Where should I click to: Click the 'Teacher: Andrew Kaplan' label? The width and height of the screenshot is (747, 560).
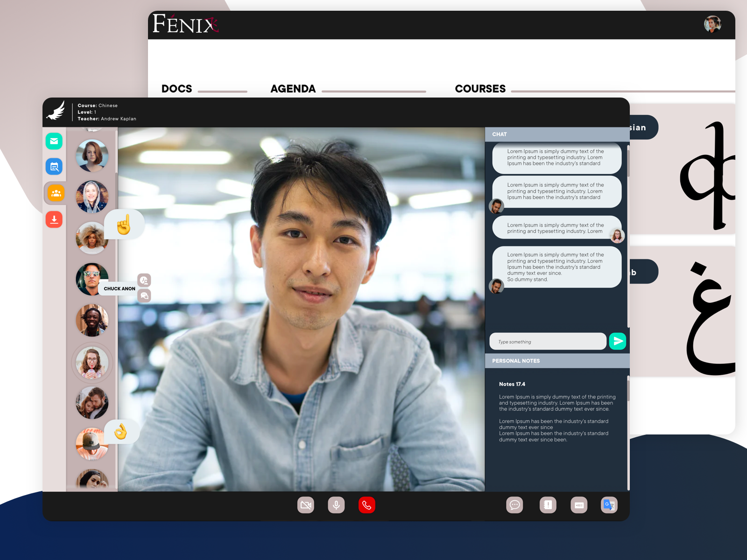(x=107, y=119)
